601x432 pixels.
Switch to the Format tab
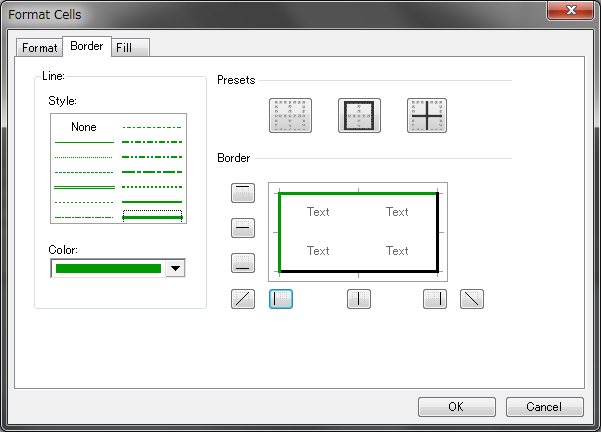[39, 48]
